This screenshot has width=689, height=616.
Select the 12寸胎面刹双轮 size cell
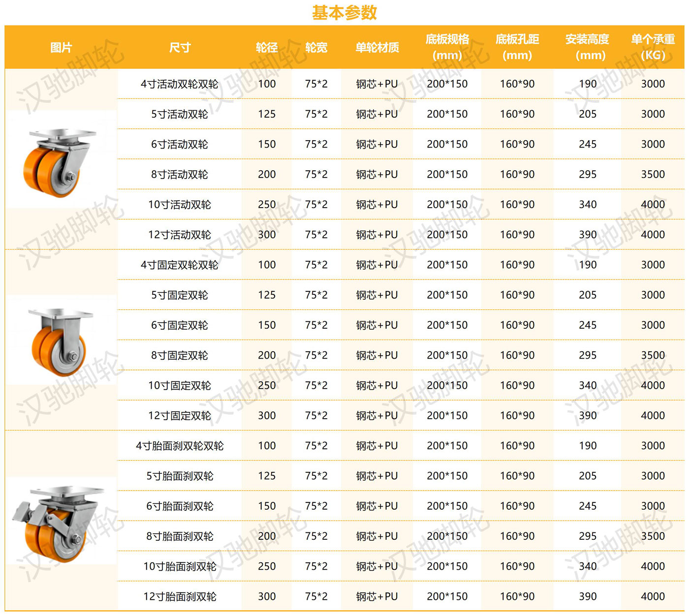point(180,597)
